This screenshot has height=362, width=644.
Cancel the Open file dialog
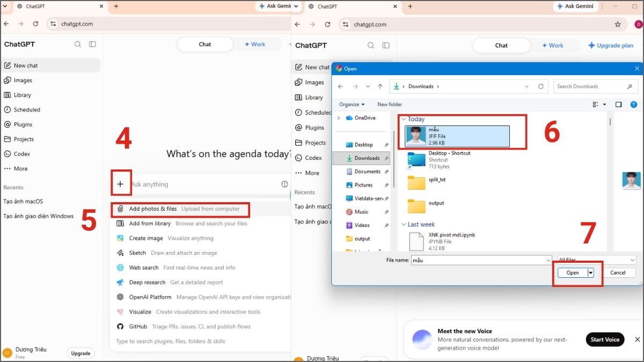(x=618, y=272)
